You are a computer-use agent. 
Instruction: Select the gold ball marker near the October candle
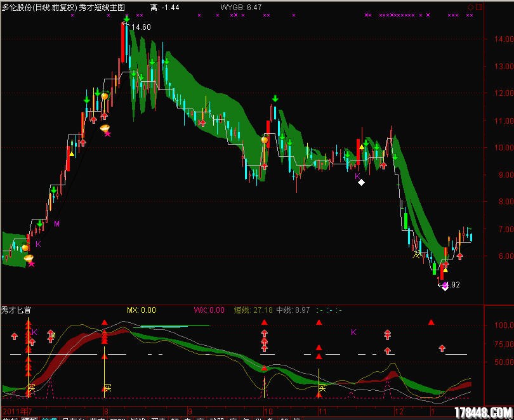264,140
